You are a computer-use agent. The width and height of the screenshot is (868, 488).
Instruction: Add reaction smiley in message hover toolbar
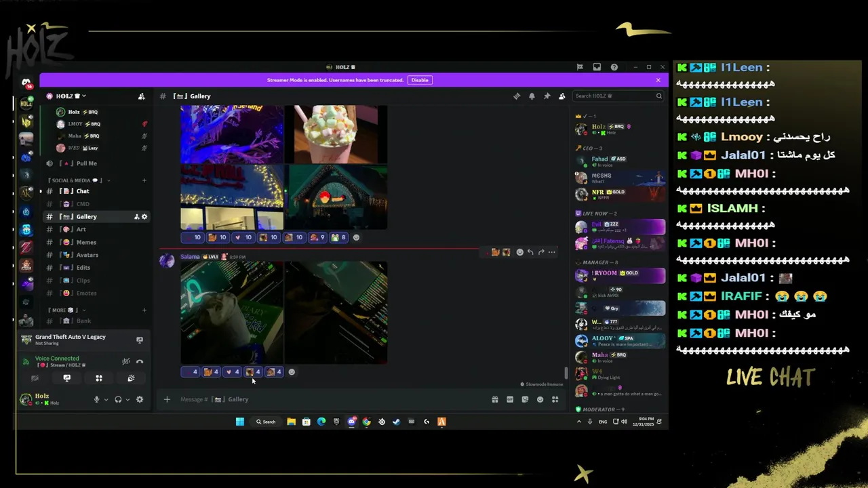(520, 252)
